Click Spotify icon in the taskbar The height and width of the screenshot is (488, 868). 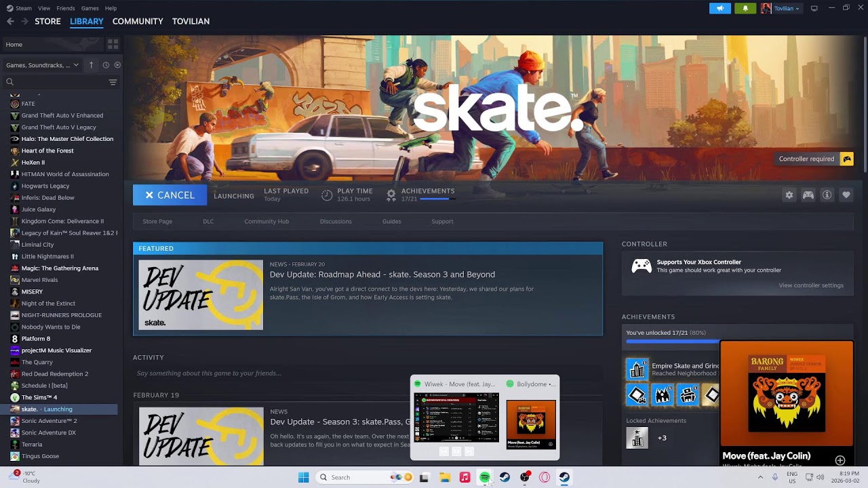[x=485, y=477]
